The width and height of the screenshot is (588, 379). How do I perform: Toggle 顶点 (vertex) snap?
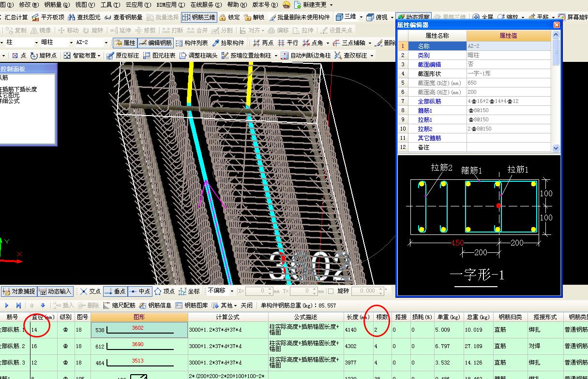tap(165, 291)
